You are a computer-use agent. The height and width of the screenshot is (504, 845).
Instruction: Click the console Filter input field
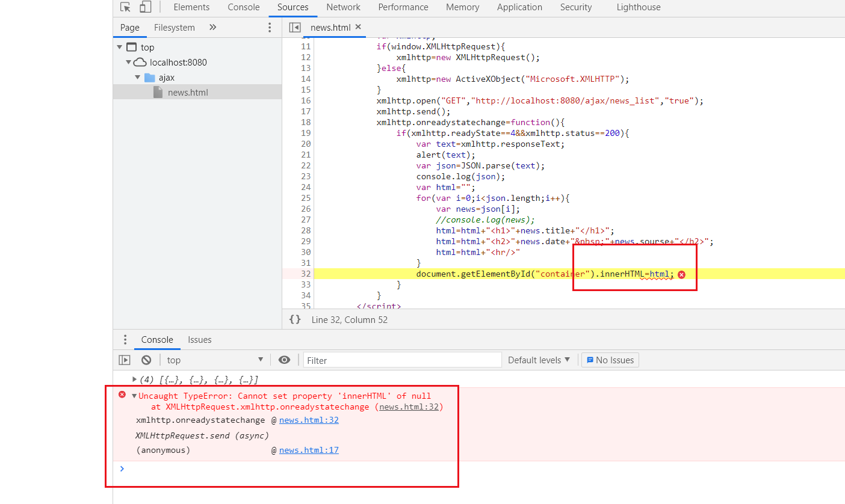tap(403, 360)
